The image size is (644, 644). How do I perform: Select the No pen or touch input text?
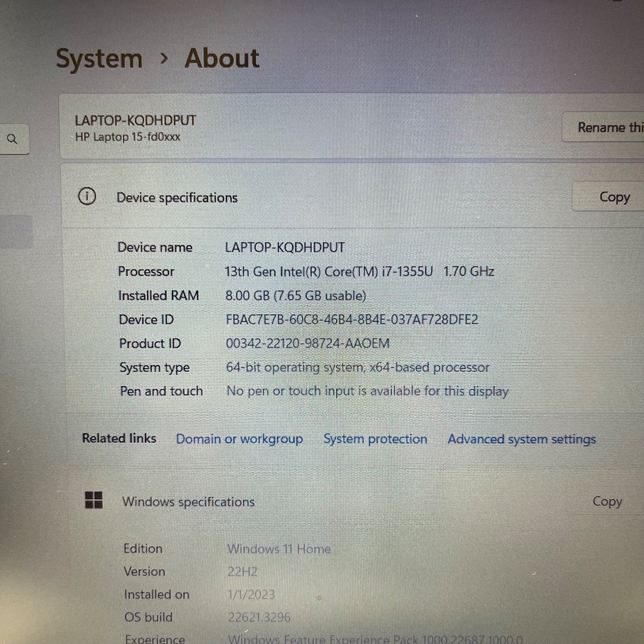[x=368, y=392]
